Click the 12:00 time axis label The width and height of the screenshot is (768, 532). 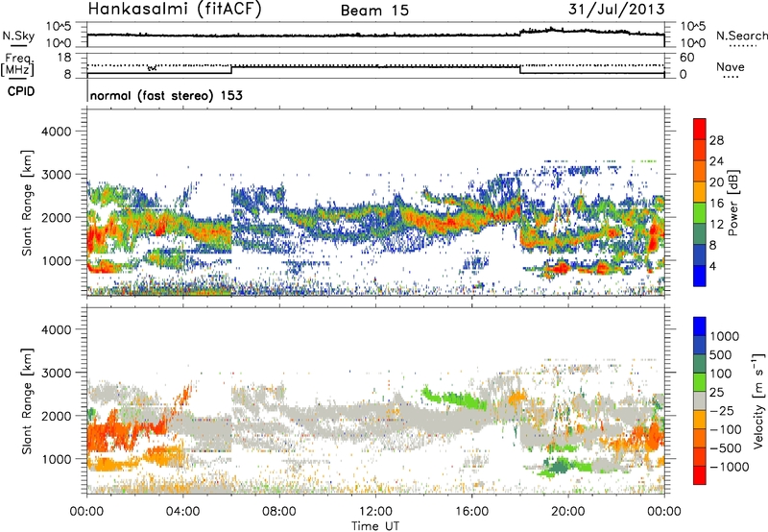tap(375, 512)
